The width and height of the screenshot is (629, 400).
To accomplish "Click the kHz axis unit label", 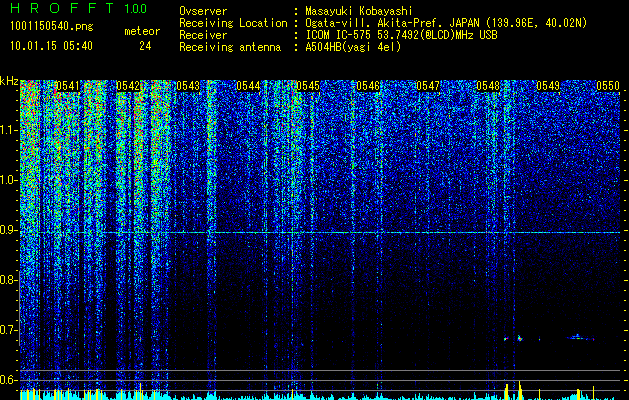I will pos(9,81).
